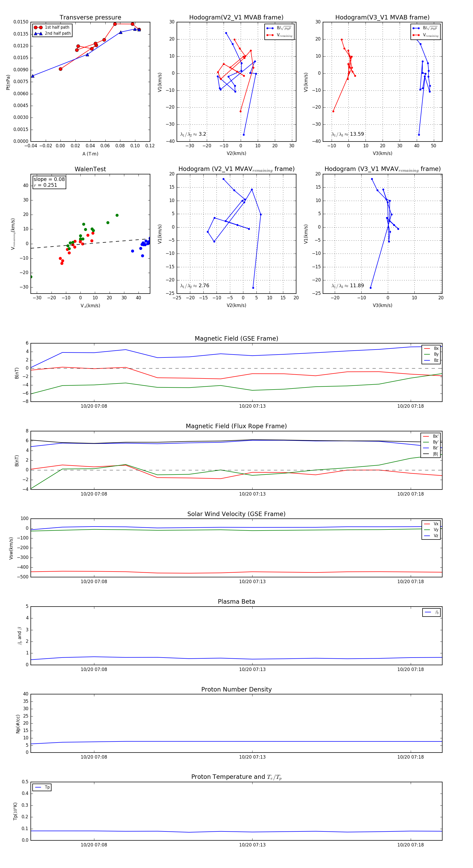Click the 'r = 0.251' annotation
This screenshot has height=868, width=473.
[45, 185]
